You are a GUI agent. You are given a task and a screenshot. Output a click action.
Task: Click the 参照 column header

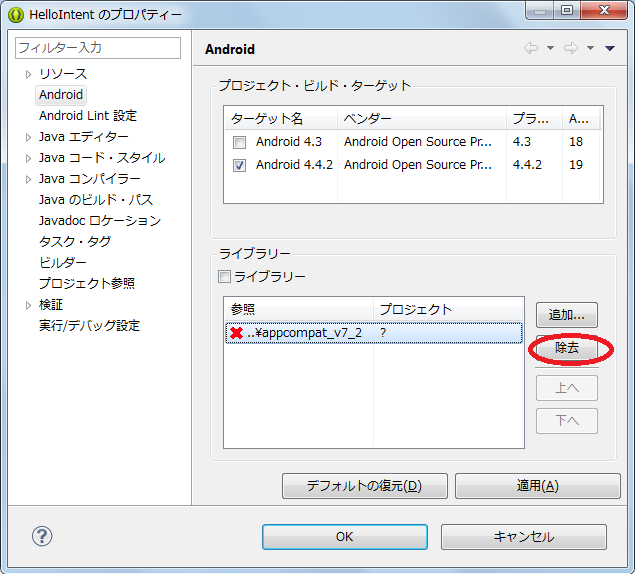click(299, 310)
